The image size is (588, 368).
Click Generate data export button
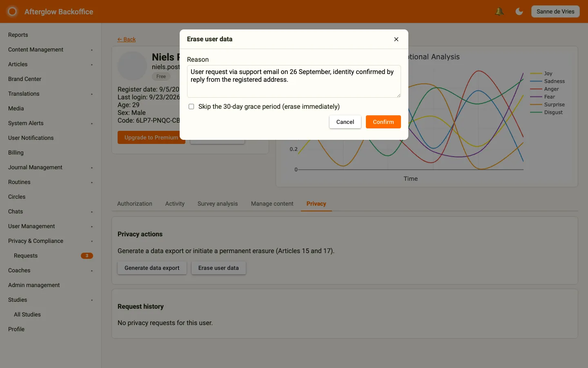click(152, 268)
